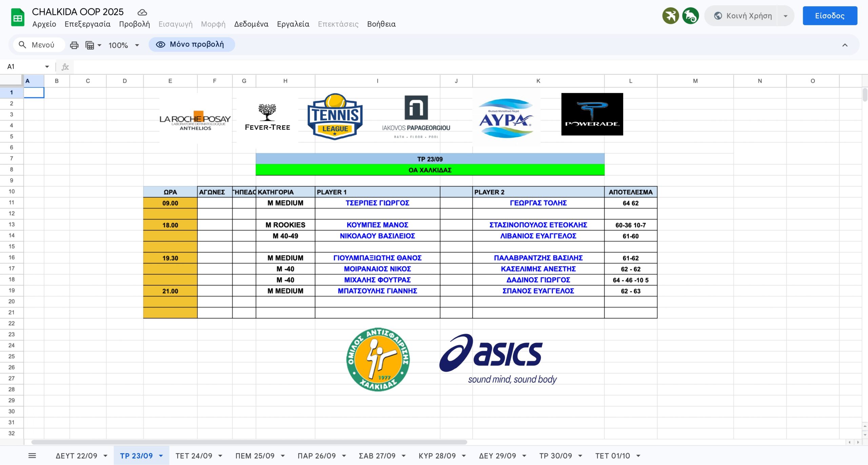This screenshot has width=868, height=465.
Task: Select the Powerade logo image
Action: tap(592, 114)
